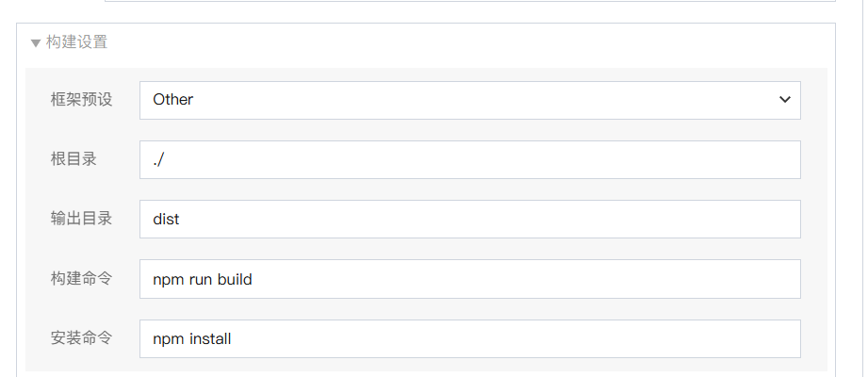Click the 根目录 label
Image resolution: width=868 pixels, height=377 pixels.
coord(74,159)
